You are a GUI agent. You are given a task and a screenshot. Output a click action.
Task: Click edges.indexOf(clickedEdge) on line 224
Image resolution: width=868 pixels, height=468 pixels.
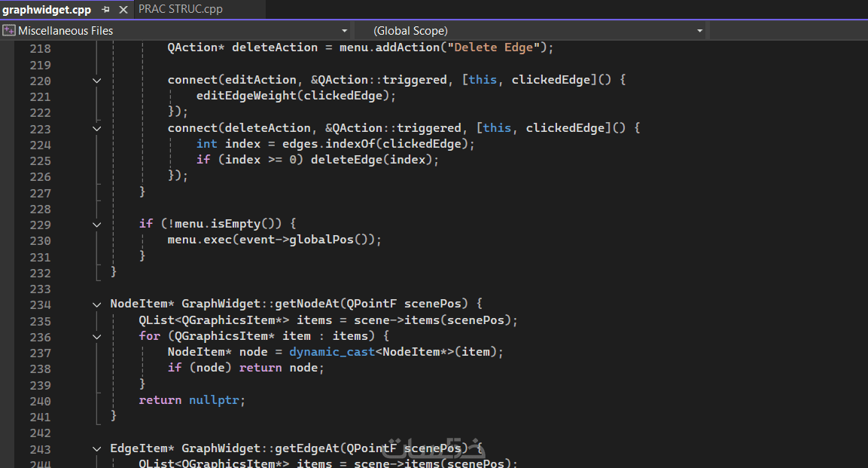click(375, 144)
